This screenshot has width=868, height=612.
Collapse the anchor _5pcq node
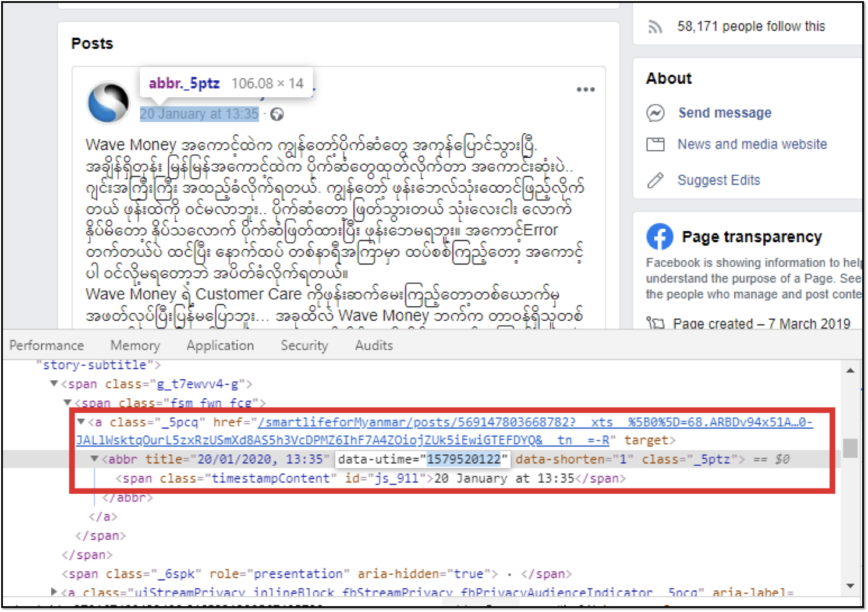[x=81, y=422]
